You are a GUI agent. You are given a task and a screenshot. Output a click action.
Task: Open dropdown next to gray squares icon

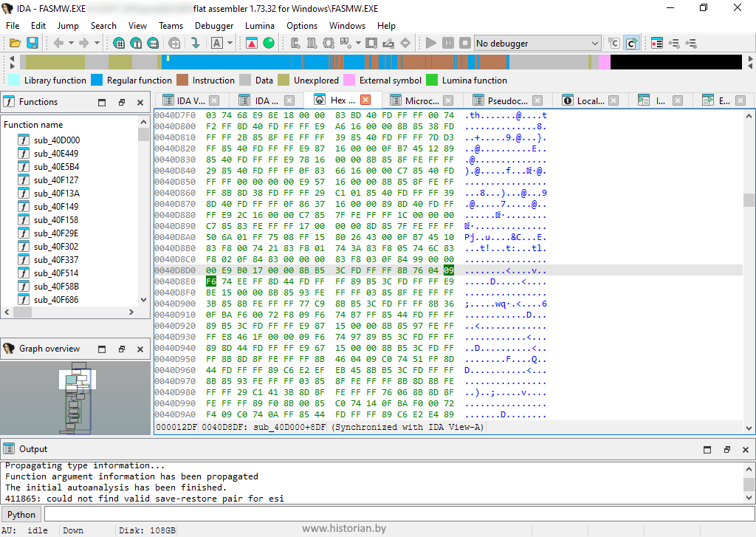pos(358,44)
